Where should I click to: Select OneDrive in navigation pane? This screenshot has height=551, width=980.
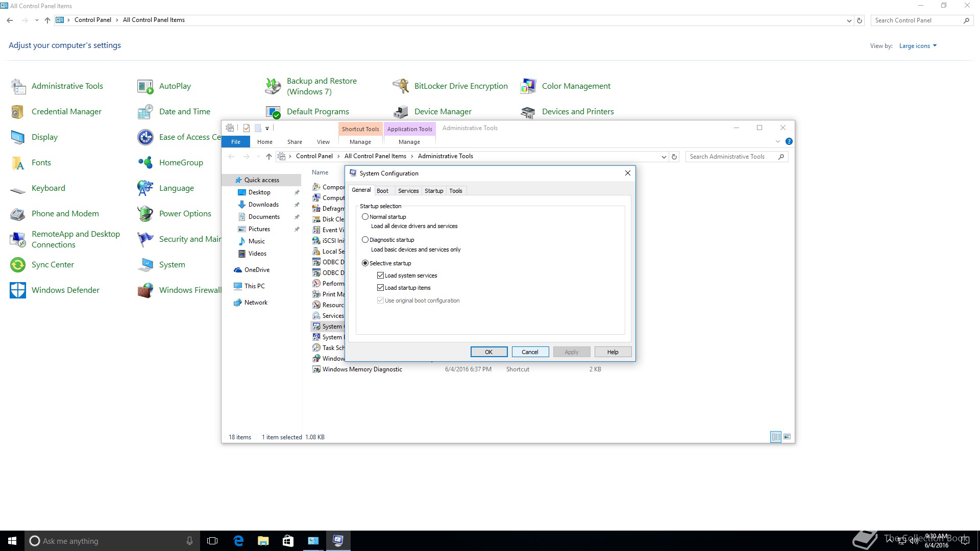click(x=257, y=270)
